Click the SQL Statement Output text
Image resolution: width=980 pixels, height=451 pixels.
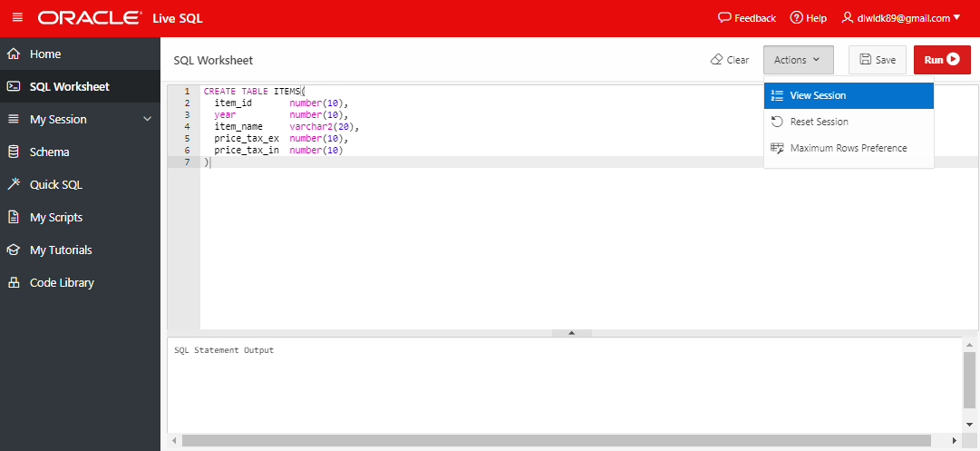224,350
